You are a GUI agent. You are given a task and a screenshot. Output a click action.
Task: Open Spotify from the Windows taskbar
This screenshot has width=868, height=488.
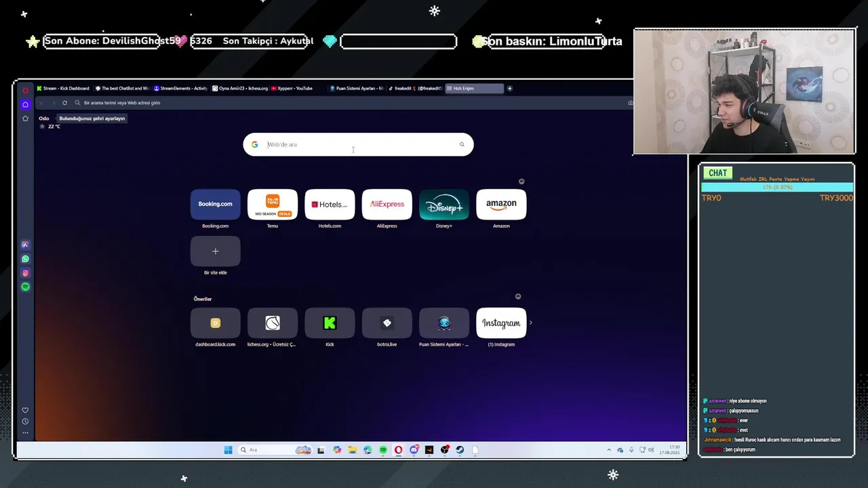pos(383,450)
